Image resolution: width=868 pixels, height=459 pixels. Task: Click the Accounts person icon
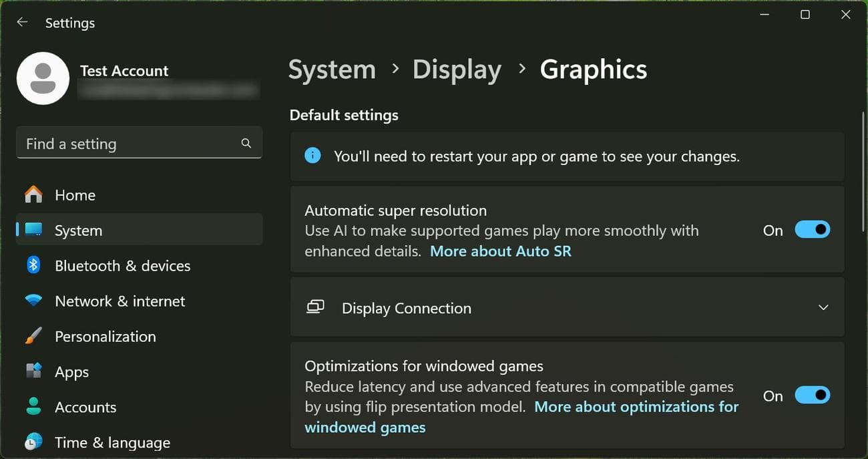click(33, 406)
